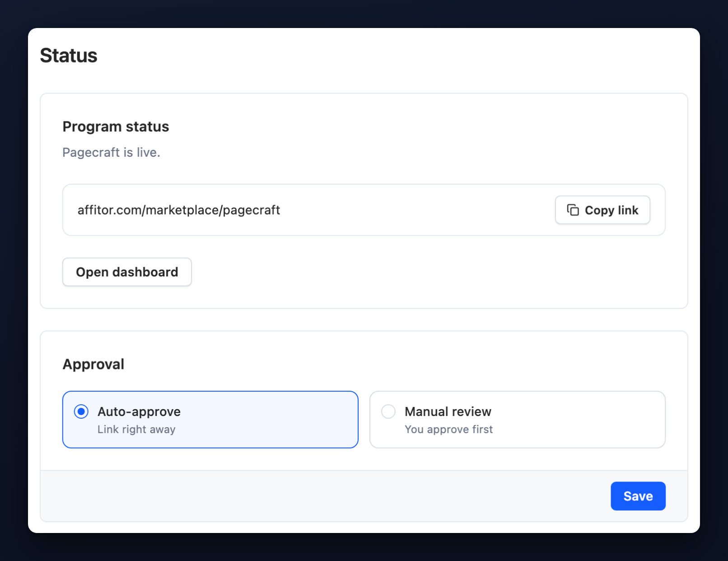Click the Status page title

[x=69, y=56]
